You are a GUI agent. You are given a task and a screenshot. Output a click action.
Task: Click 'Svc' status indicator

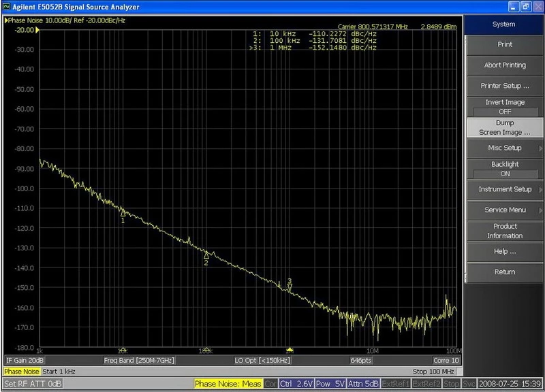(x=469, y=384)
